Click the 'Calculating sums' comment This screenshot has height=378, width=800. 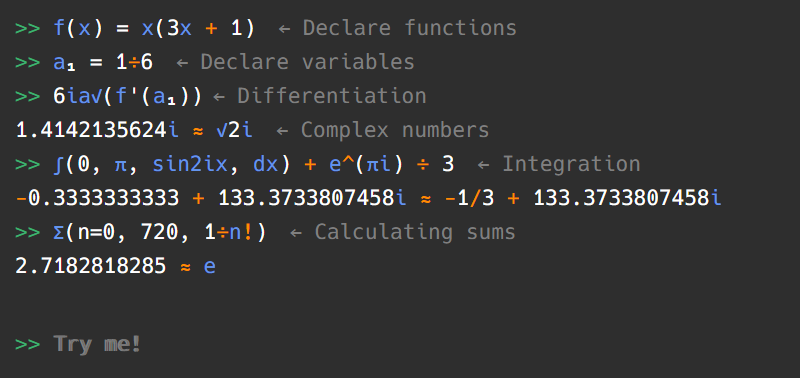tap(415, 232)
